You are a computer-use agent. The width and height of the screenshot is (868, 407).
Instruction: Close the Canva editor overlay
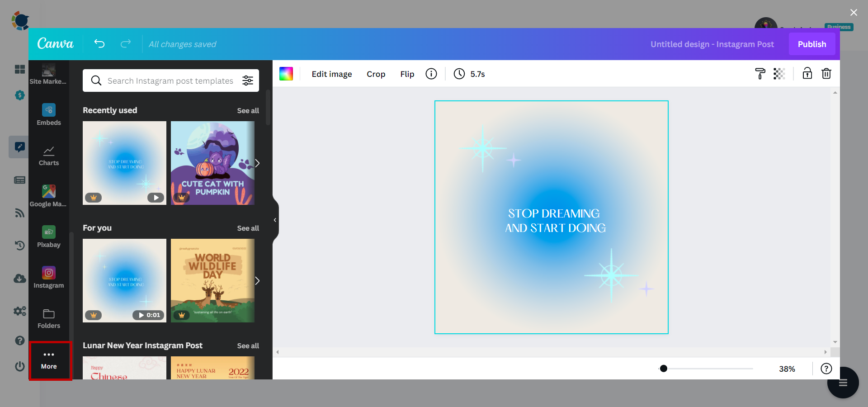854,12
